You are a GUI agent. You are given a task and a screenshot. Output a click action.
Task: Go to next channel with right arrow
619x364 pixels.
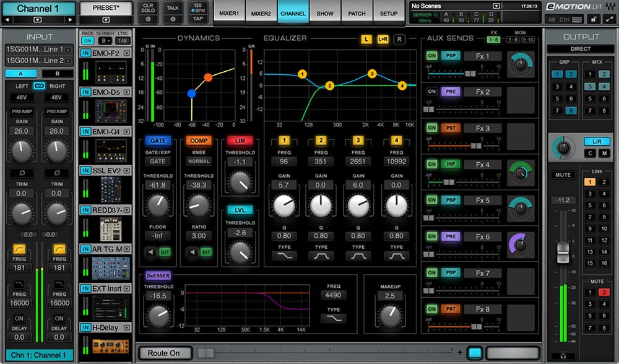(x=71, y=19)
